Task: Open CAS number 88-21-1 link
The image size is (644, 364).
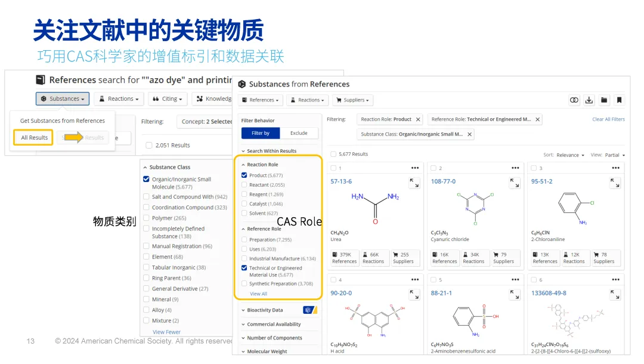Action: pos(441,293)
